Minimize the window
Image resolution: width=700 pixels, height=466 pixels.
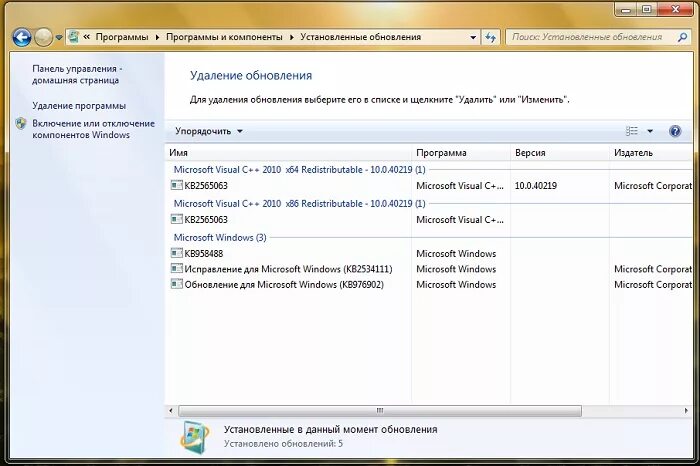pos(625,9)
